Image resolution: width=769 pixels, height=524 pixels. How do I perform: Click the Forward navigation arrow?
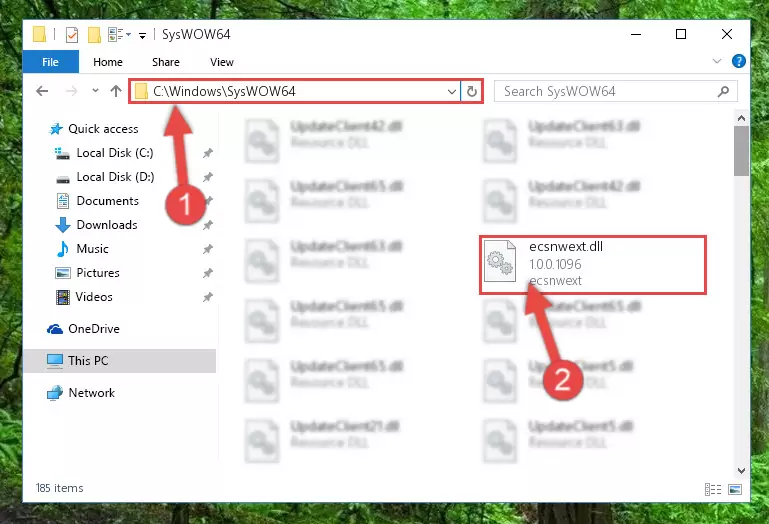pyautogui.click(x=71, y=91)
